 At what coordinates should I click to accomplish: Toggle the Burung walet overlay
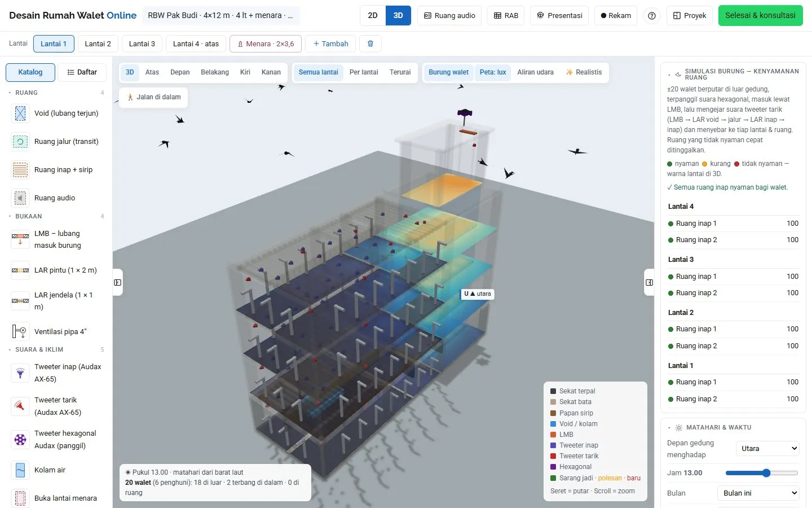pyautogui.click(x=448, y=72)
